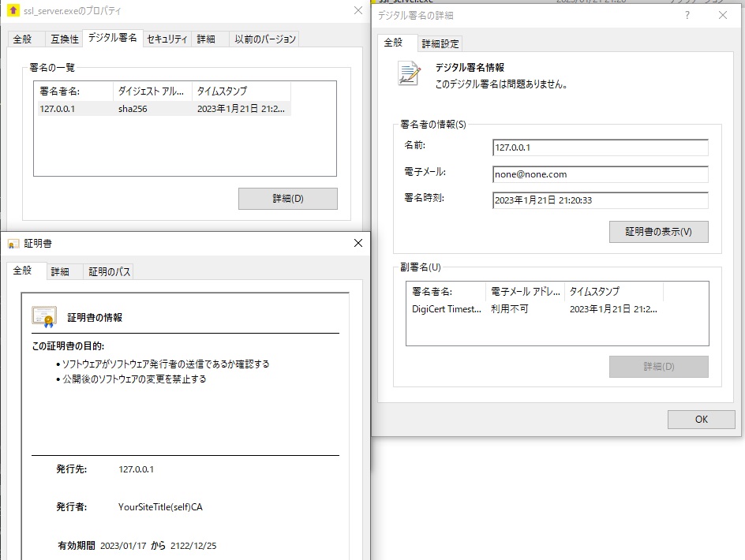The height and width of the screenshot is (560, 745).
Task: Click the ダイジェスト アルゴリズム column header
Action: [152, 91]
